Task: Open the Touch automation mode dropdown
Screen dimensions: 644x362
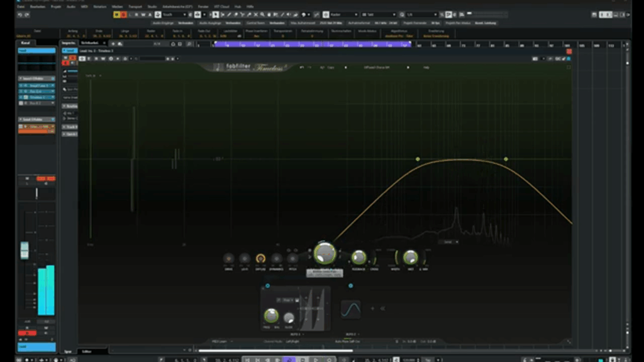Action: [x=174, y=15]
